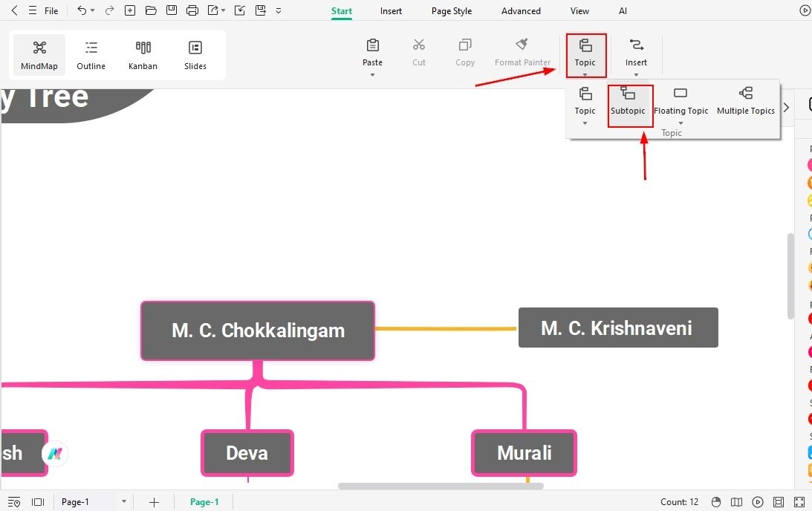Click the Save icon in the toolbar

171,10
